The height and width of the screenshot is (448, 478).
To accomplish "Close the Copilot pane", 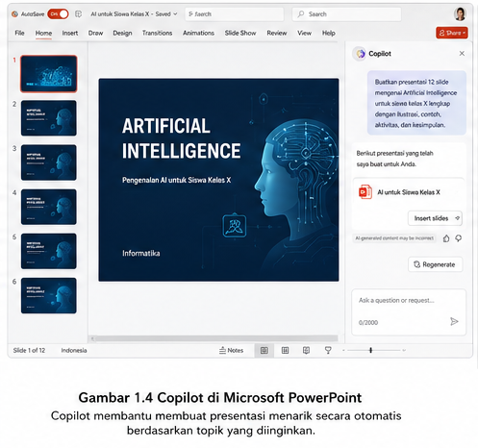I will click(x=462, y=54).
